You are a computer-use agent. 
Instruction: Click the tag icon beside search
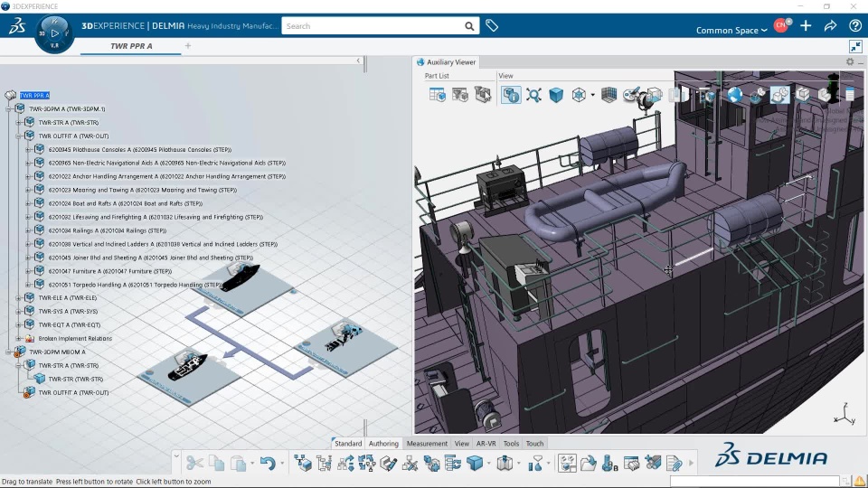coord(492,25)
